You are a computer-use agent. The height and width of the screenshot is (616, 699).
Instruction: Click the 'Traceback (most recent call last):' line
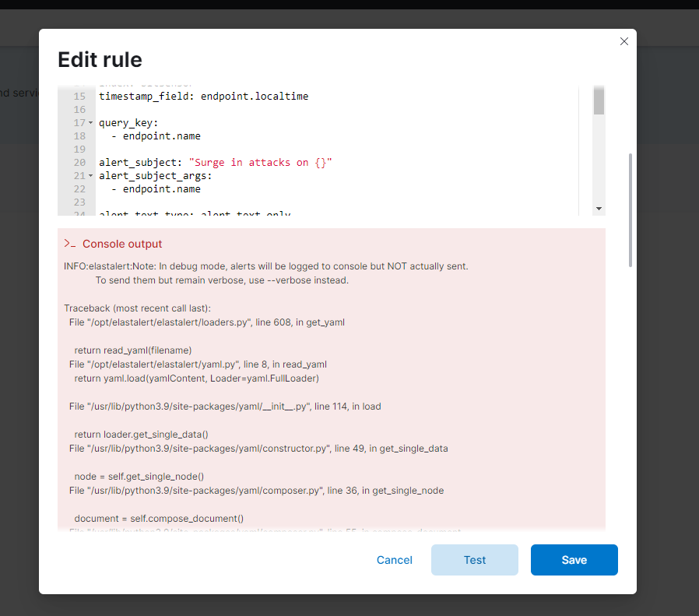[137, 308]
